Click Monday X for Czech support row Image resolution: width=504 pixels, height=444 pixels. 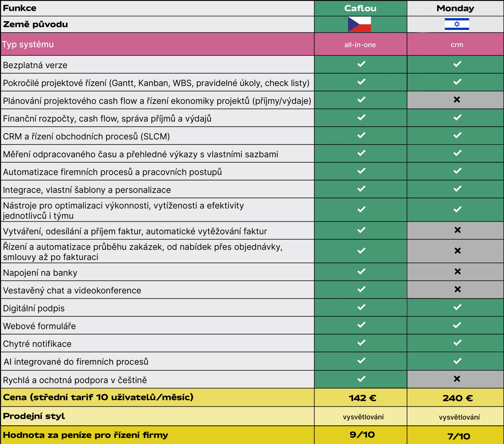[457, 379]
